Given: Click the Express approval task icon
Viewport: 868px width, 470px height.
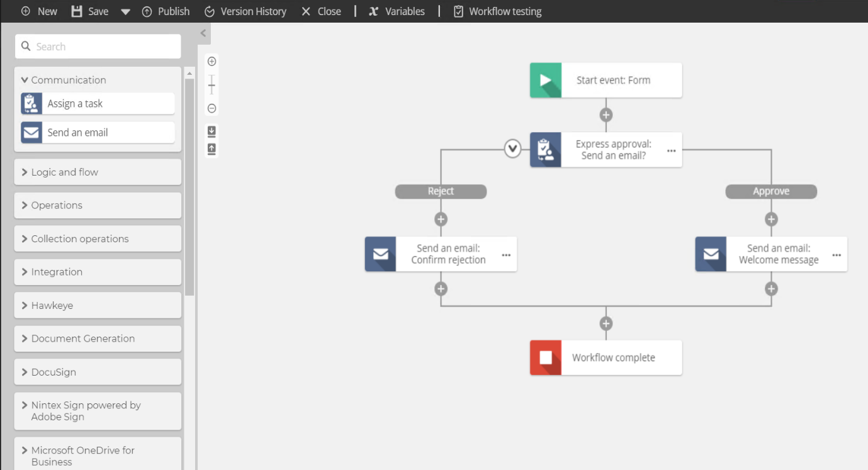Looking at the screenshot, I should coord(545,149).
